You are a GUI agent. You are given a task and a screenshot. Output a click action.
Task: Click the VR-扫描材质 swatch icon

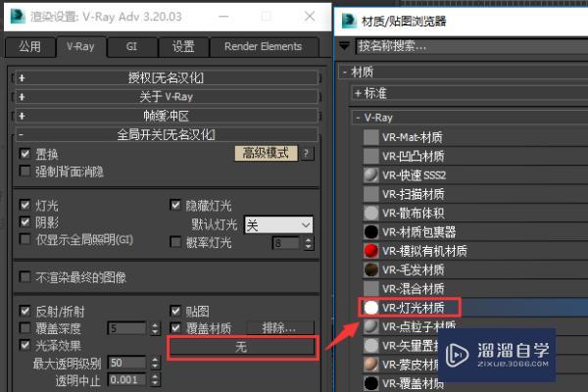click(x=370, y=194)
